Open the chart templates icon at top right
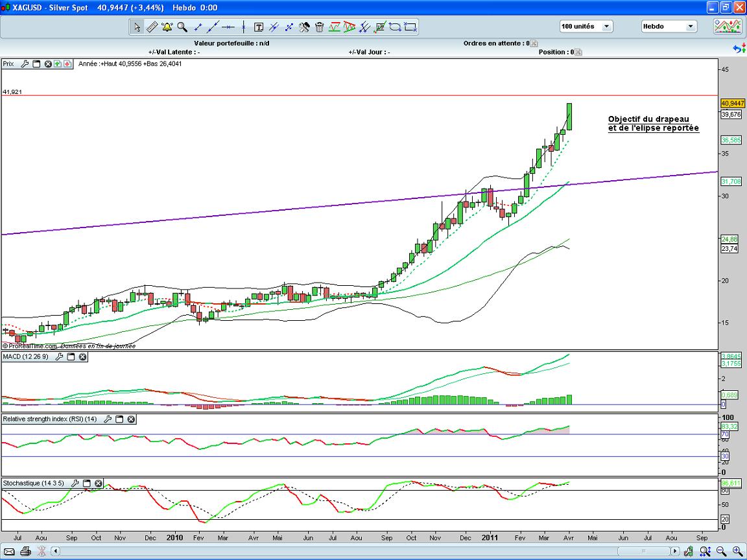Screen dimensions: 747x560 point(728,27)
